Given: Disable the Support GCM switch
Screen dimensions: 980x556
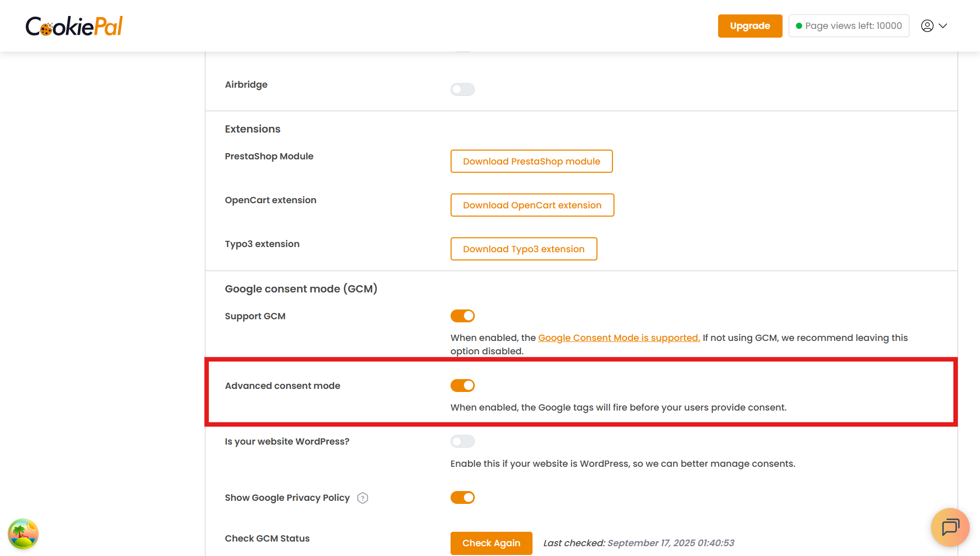Looking at the screenshot, I should (x=462, y=316).
